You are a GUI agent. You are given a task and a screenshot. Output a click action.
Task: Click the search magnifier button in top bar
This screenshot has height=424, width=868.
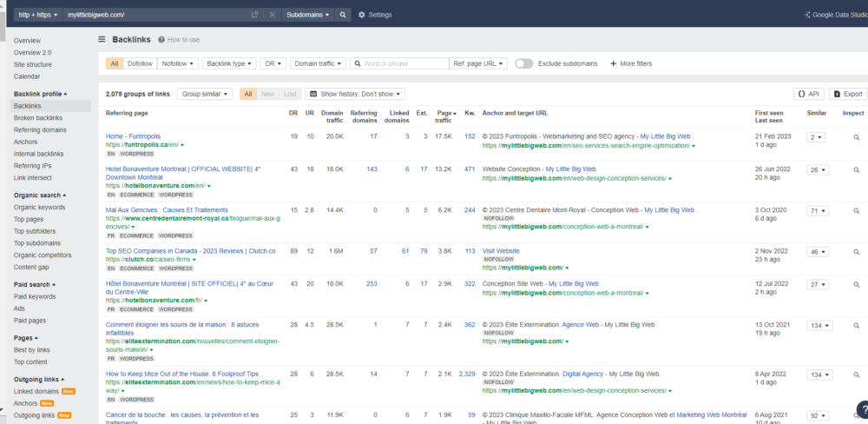(x=343, y=15)
